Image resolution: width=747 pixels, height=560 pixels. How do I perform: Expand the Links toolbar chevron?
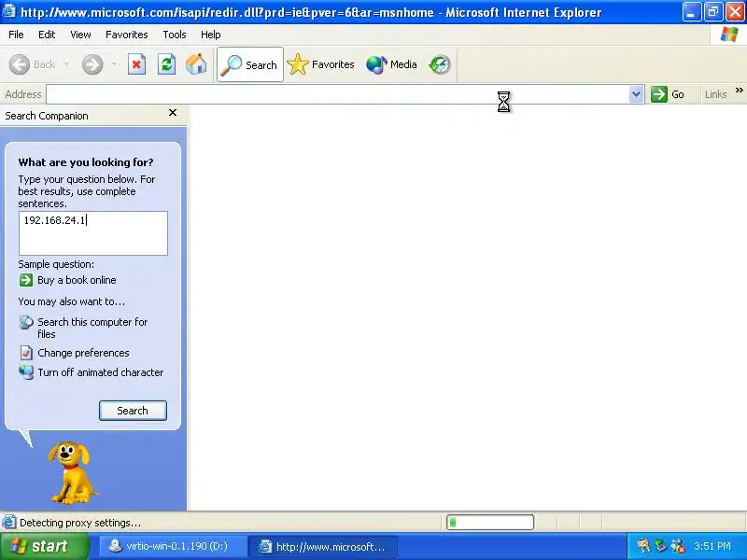(739, 90)
